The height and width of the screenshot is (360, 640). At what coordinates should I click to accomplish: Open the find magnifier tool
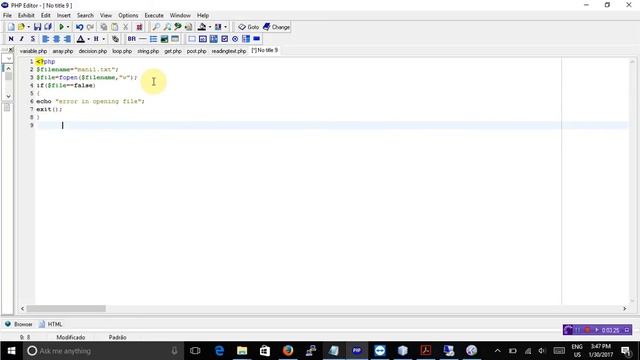(156, 27)
